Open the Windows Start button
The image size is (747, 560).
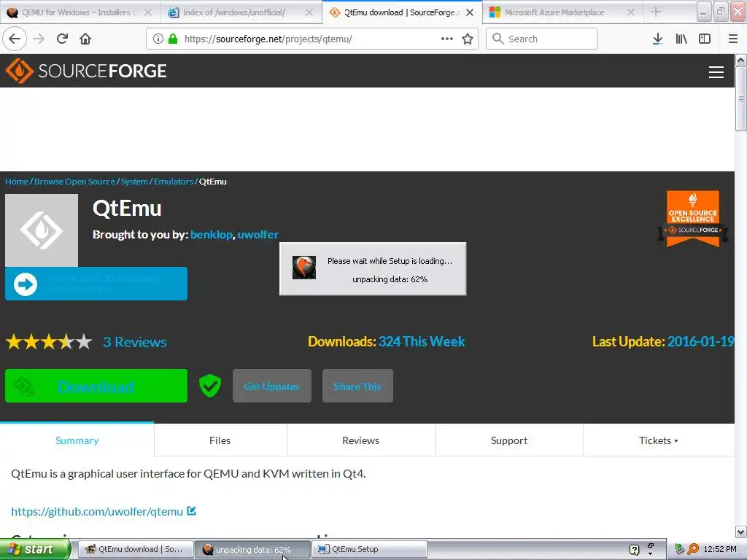(35, 550)
